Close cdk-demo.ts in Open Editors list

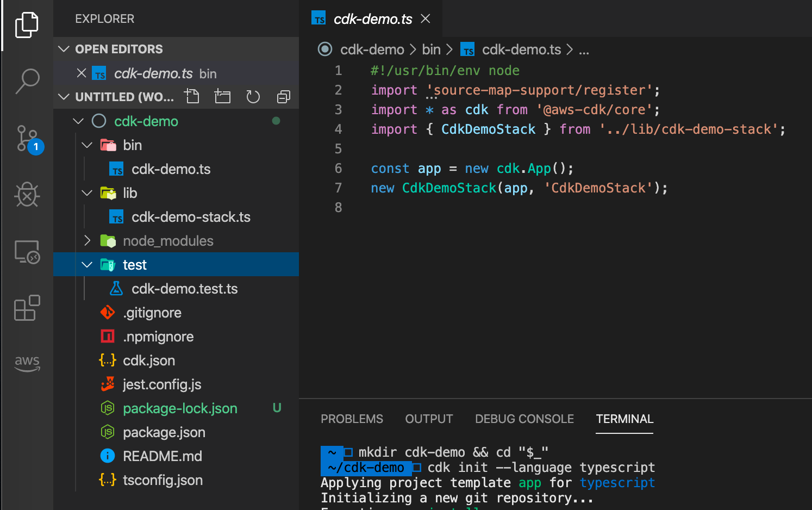[82, 73]
